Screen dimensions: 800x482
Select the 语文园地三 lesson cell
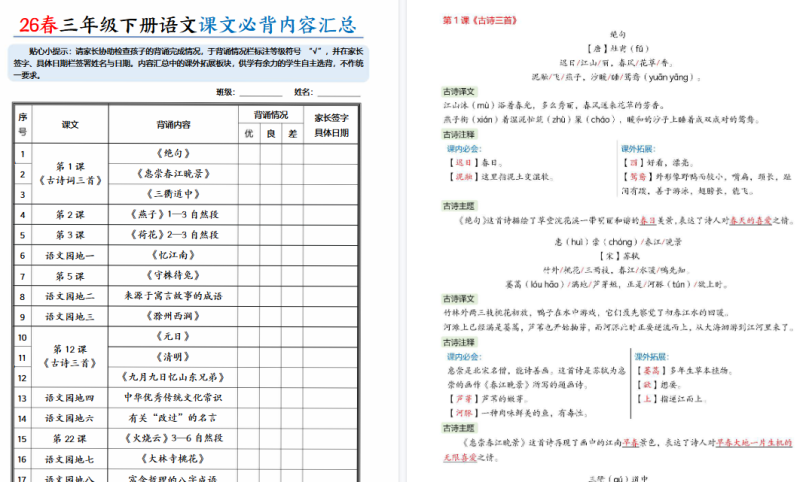(70, 316)
